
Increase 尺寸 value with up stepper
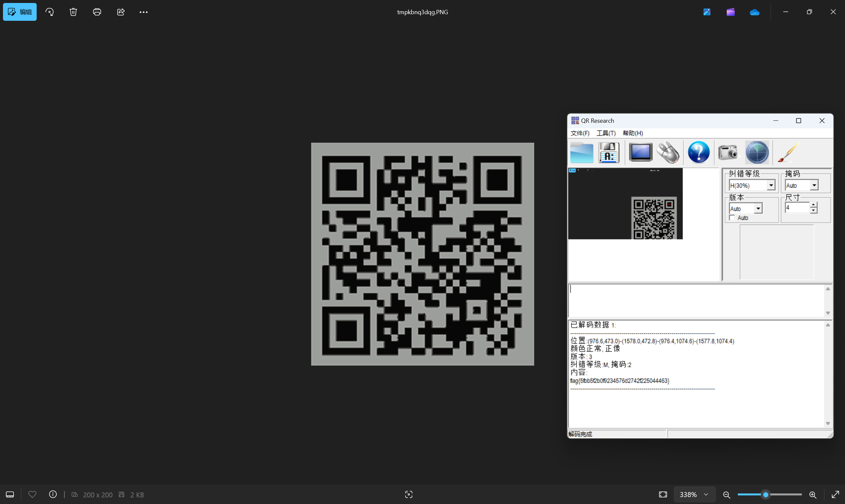coord(813,205)
